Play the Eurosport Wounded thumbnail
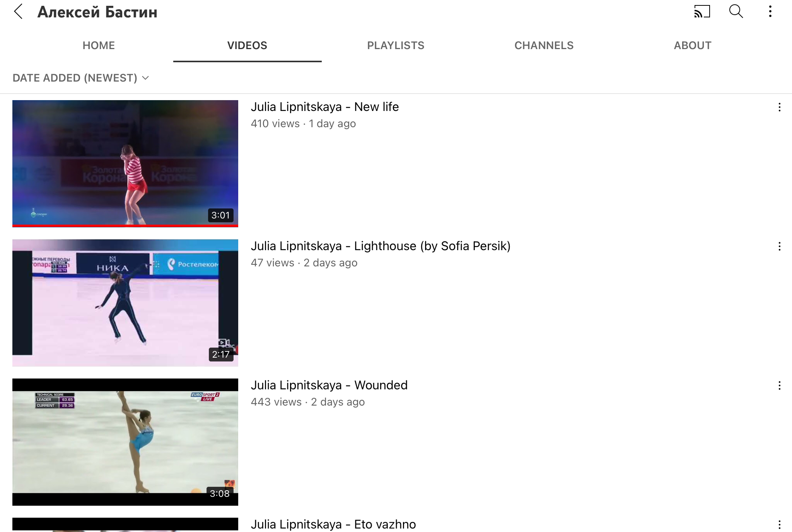The width and height of the screenshot is (792, 532). coord(125,442)
